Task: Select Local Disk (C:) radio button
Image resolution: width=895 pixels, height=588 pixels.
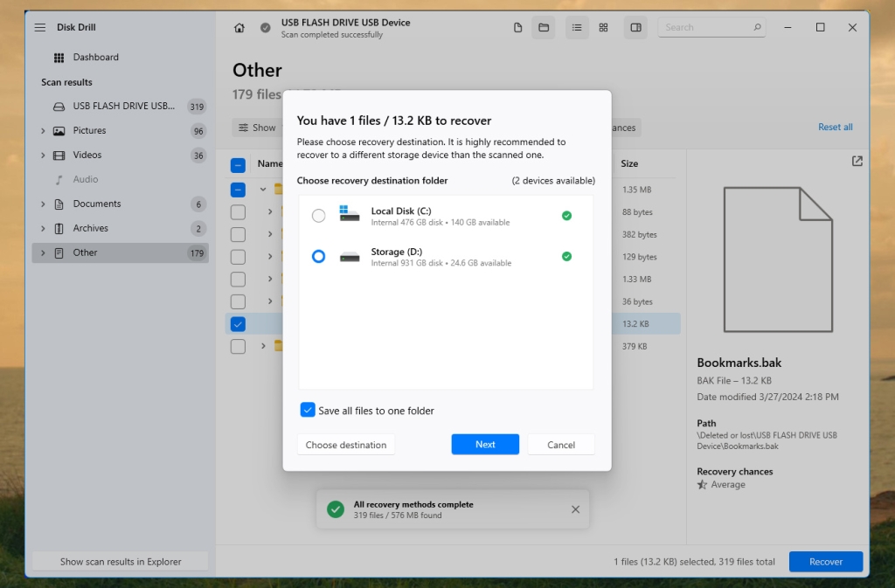Action: point(318,215)
